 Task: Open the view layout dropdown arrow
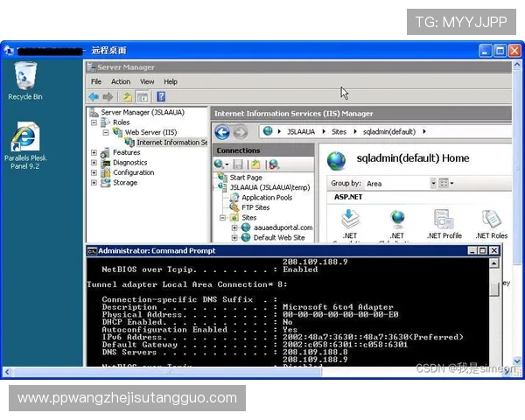pyautogui.click(x=451, y=183)
